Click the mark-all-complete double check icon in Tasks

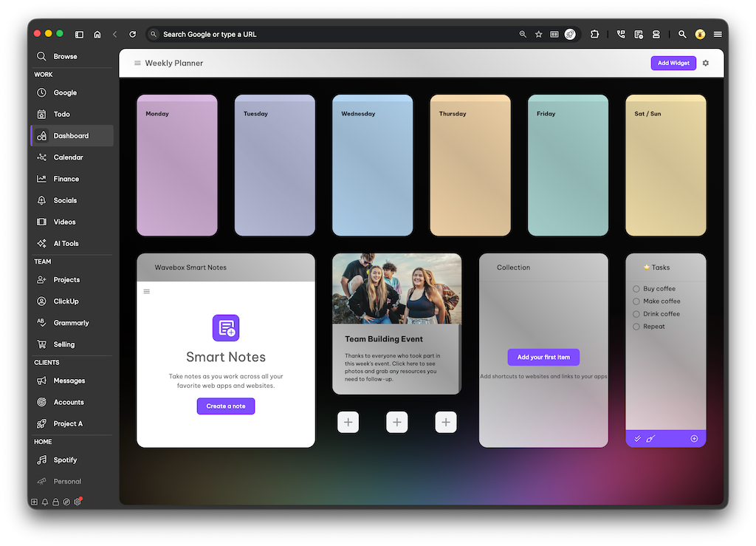pos(638,439)
